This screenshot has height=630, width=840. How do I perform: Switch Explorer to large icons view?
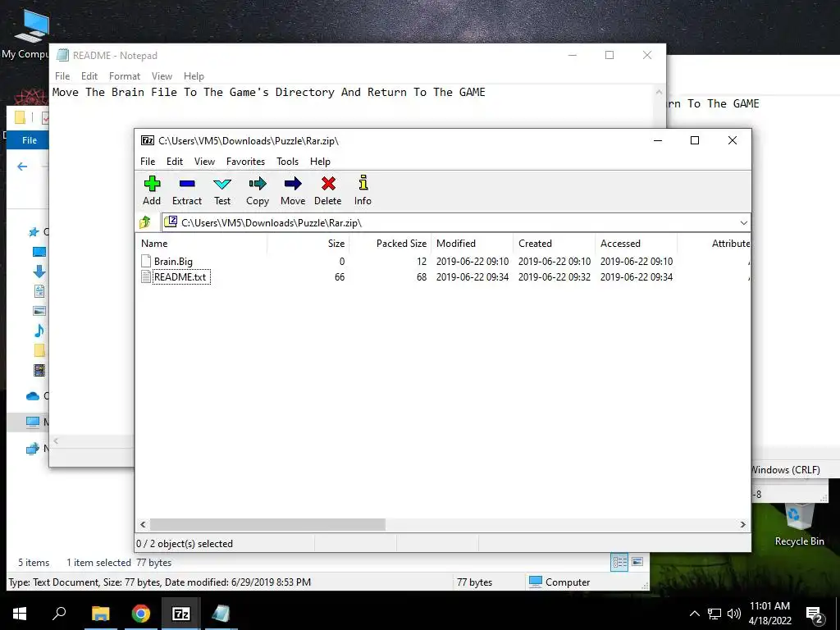pos(637,562)
